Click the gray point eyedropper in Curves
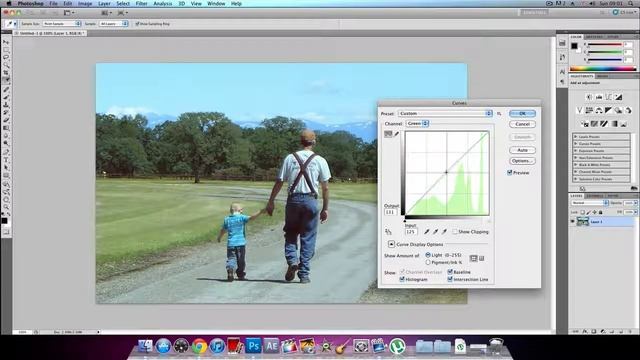This screenshot has width=640, height=360. tap(436, 231)
